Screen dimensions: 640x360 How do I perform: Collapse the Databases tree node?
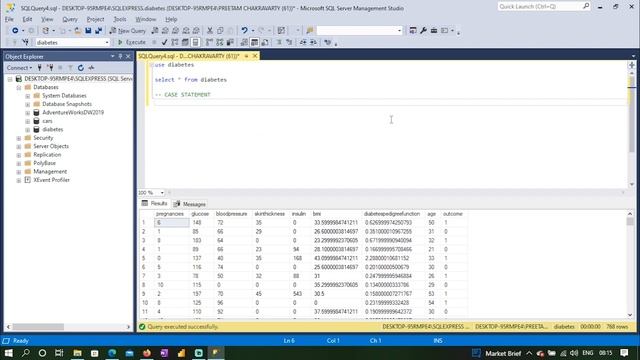click(x=19, y=87)
